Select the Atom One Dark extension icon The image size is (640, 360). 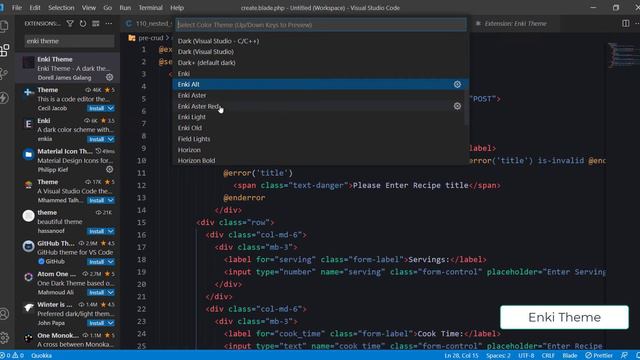28,277
